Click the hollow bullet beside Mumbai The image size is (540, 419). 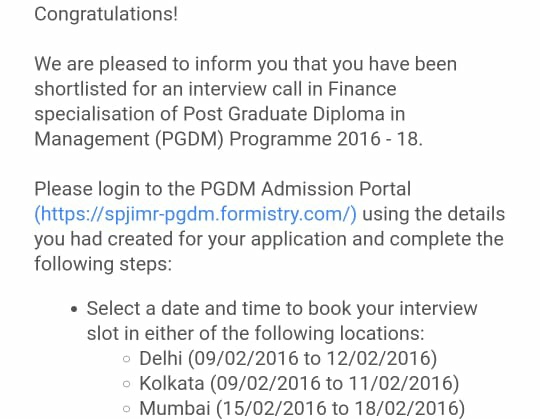[x=126, y=409]
